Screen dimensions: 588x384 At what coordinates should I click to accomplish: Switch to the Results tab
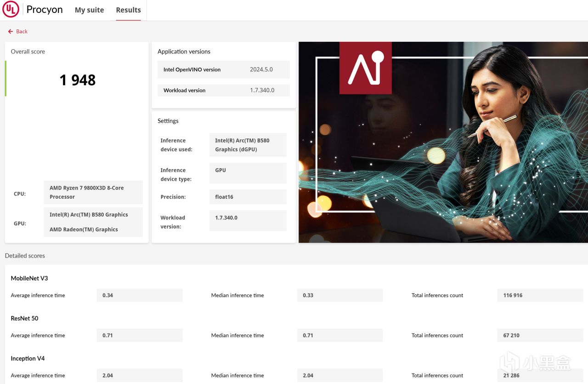(x=128, y=10)
